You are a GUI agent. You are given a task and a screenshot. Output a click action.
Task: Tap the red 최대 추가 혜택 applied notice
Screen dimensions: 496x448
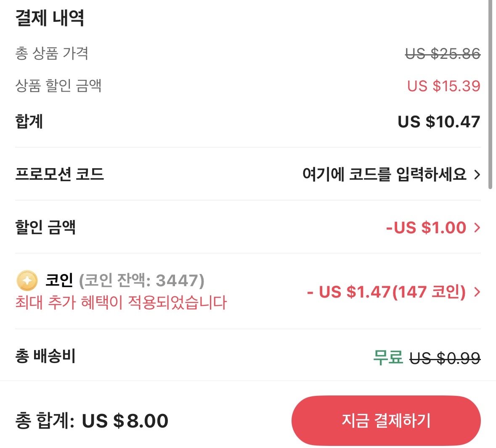(120, 302)
